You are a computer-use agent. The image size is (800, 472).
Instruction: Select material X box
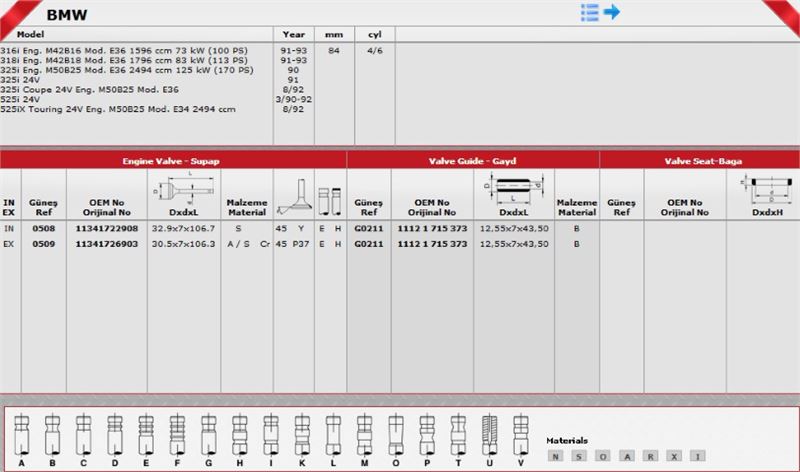tap(674, 456)
